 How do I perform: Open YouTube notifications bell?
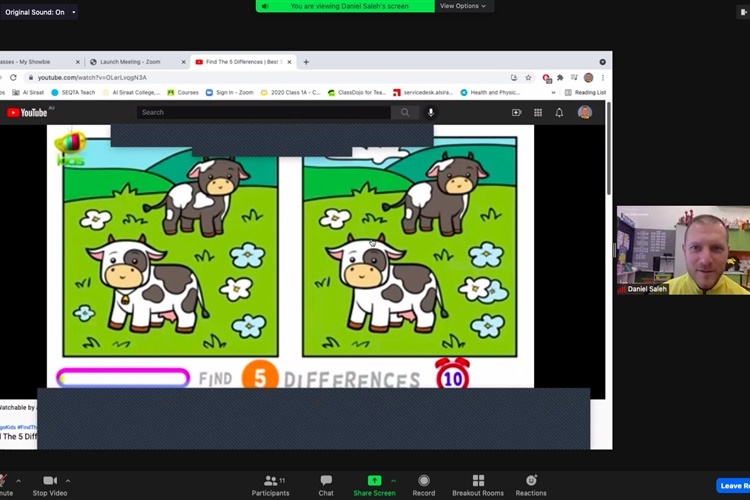[x=559, y=112]
